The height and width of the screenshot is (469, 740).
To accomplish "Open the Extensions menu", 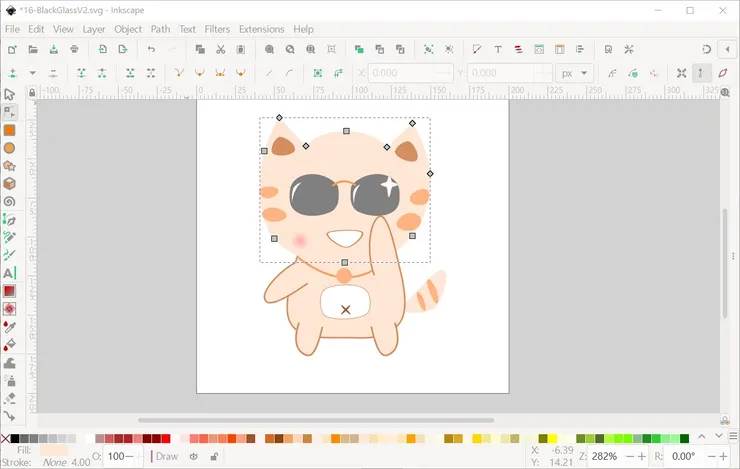I will coord(261,29).
